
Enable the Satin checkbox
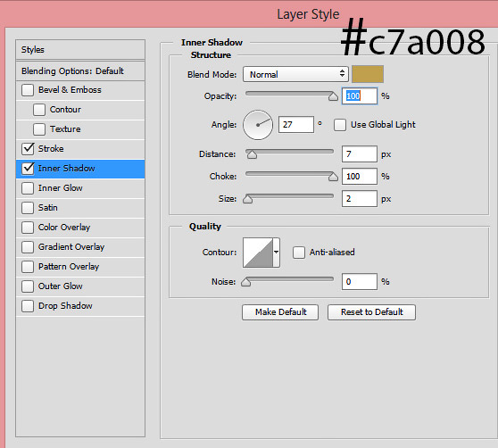click(28, 208)
